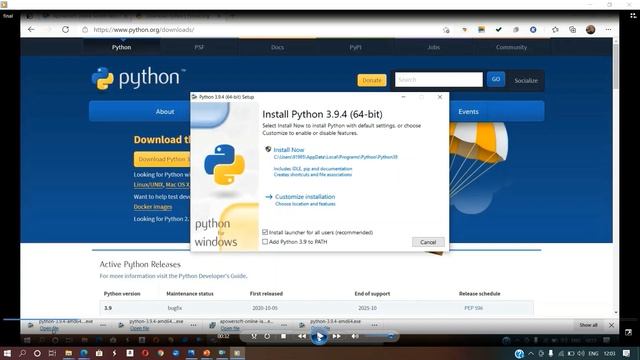Click Show all in the downloads bar
The image size is (640, 360).
(588, 325)
